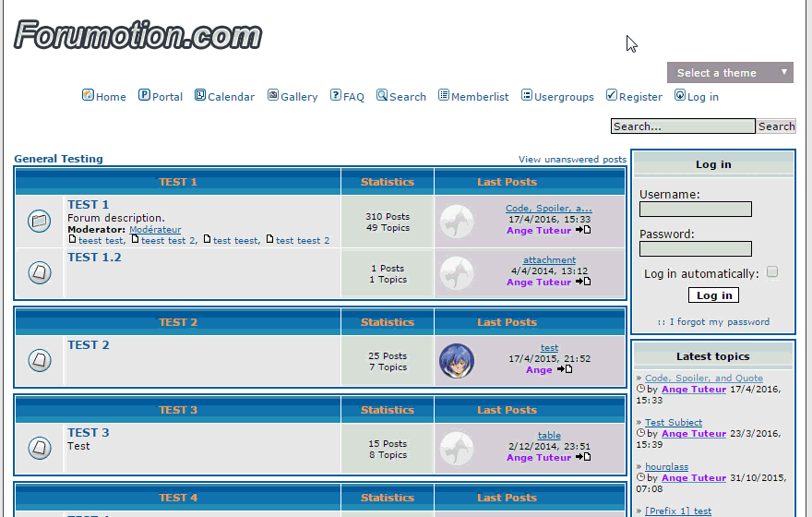Click '310 Posts' statistic in TEST 1 row
The height and width of the screenshot is (517, 812).
coord(388,216)
